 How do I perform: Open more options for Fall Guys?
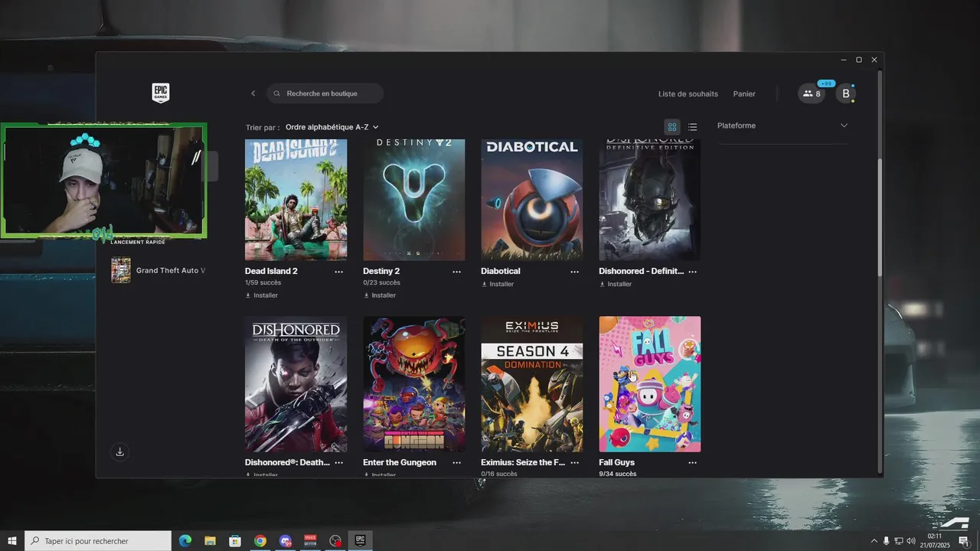pyautogui.click(x=692, y=463)
